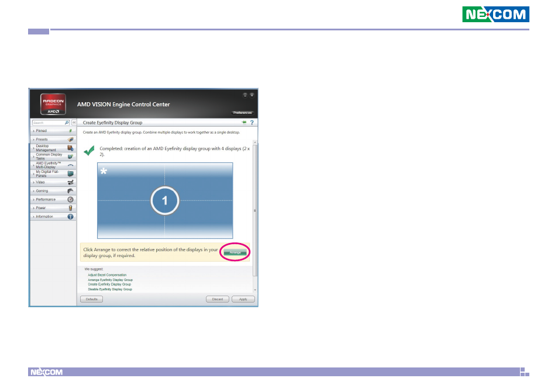The image size is (558, 392).
Task: Click the Video camera icon
Action: pos(70,182)
